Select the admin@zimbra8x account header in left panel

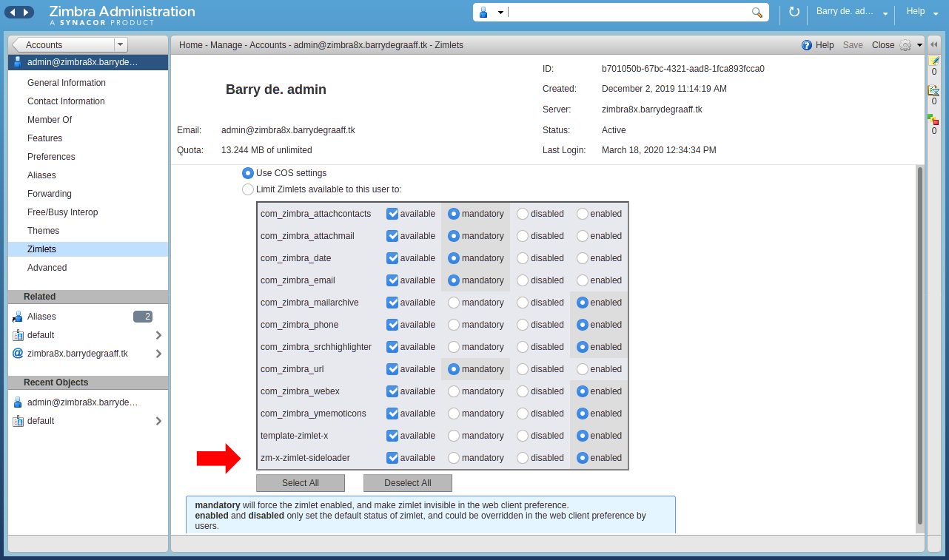(88, 62)
